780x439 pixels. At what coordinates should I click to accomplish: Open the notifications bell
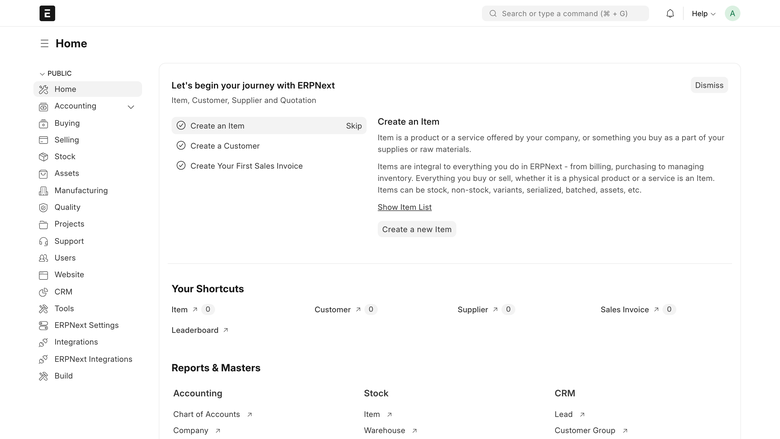click(x=670, y=13)
